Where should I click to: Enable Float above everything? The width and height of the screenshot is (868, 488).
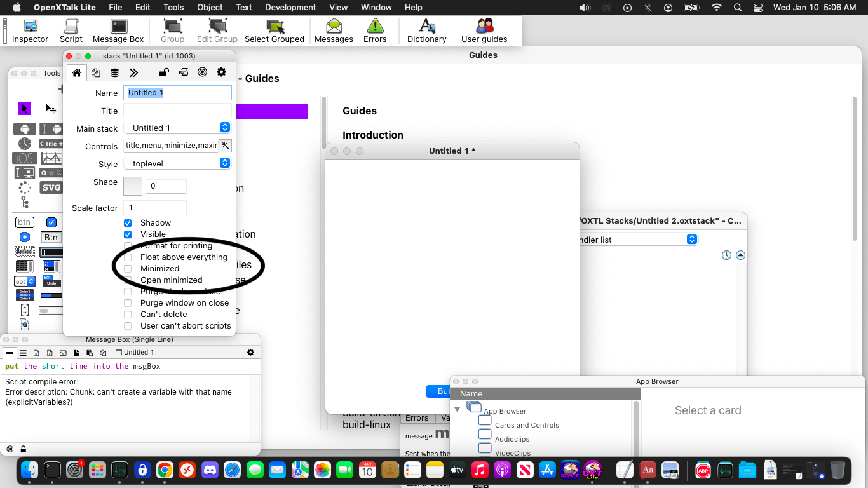[128, 257]
